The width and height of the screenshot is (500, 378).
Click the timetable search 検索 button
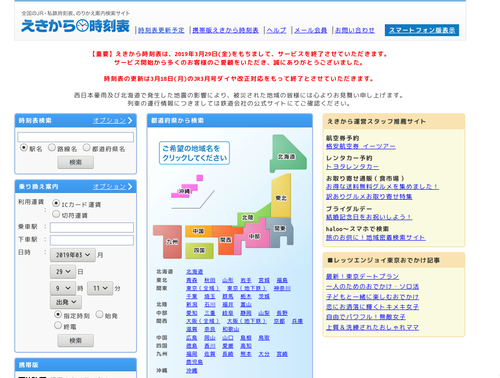[x=75, y=162]
